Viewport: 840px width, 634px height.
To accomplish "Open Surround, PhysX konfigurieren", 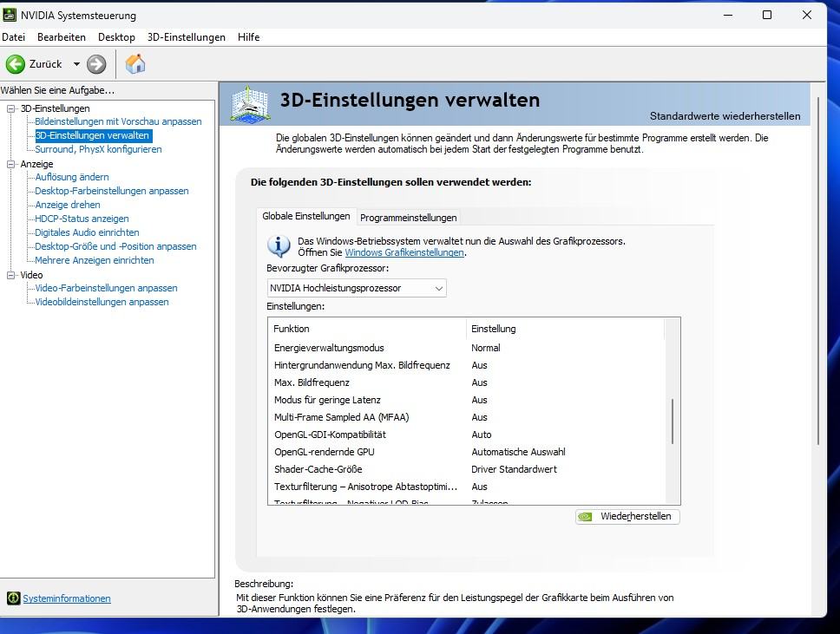I will (98, 149).
